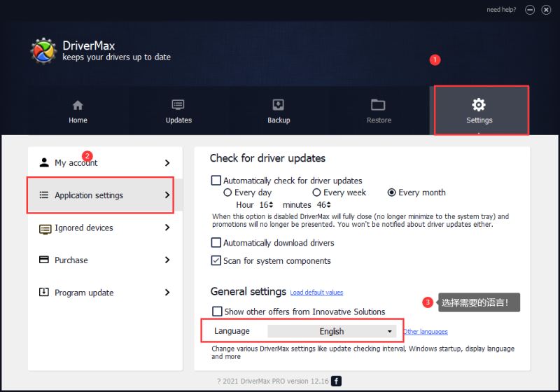Click the Purchase credit card icon
The width and height of the screenshot is (560, 392).
point(44,260)
